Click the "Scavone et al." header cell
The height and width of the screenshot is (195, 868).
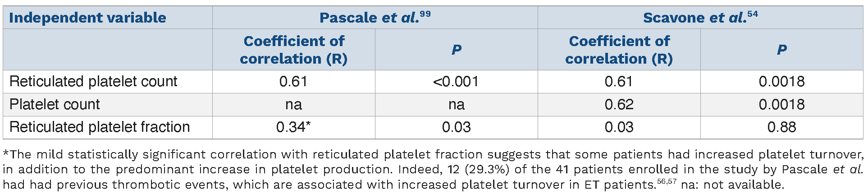[694, 18]
